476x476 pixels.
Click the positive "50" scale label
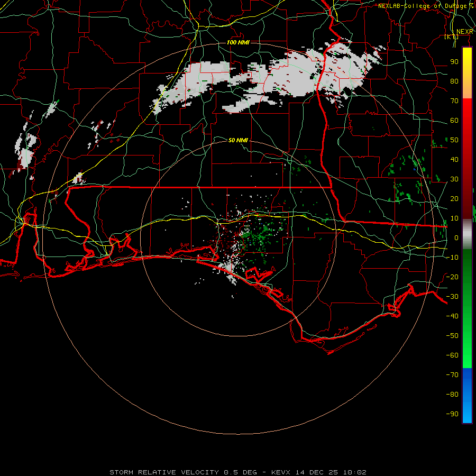pos(454,140)
